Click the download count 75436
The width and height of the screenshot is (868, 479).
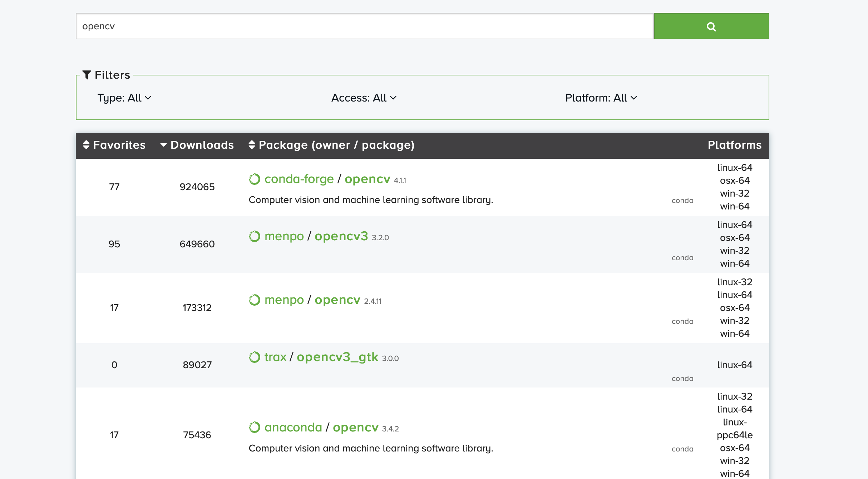point(197,435)
